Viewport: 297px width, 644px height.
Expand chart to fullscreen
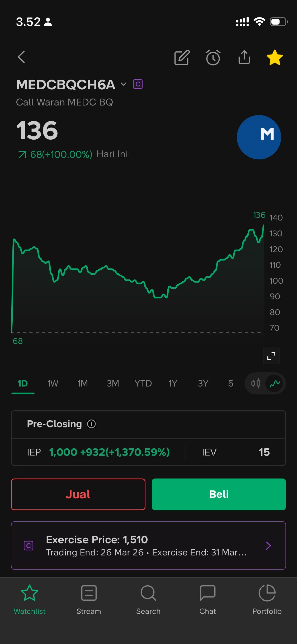pyautogui.click(x=271, y=356)
